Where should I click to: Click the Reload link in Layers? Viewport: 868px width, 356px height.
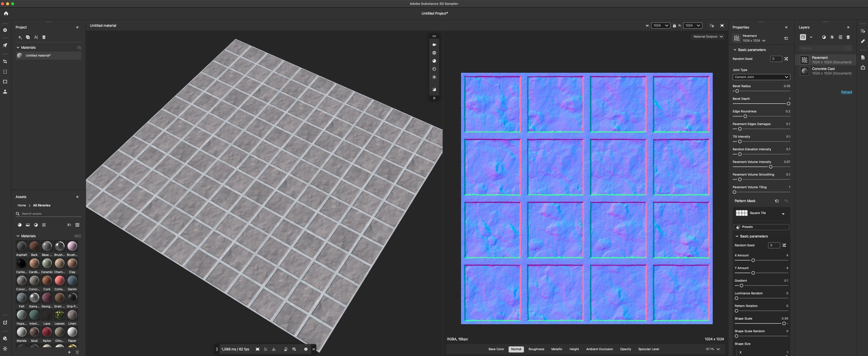point(846,92)
